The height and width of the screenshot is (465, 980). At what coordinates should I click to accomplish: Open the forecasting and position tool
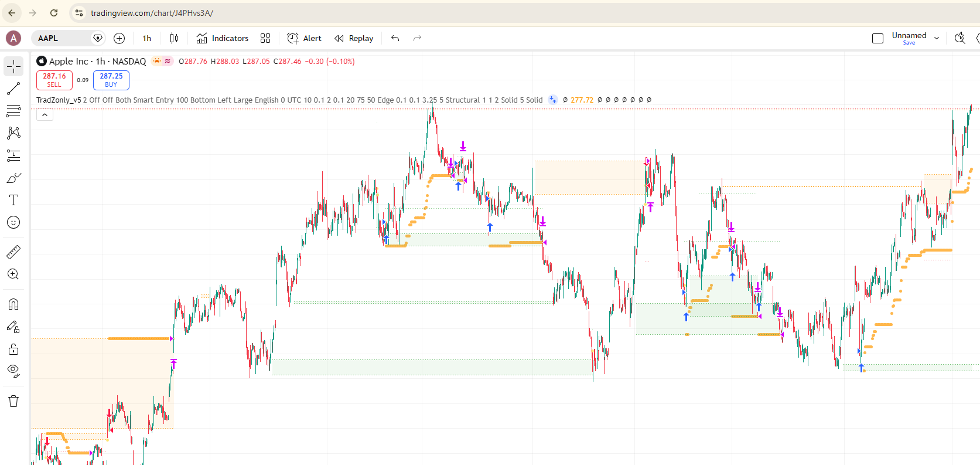(x=13, y=155)
